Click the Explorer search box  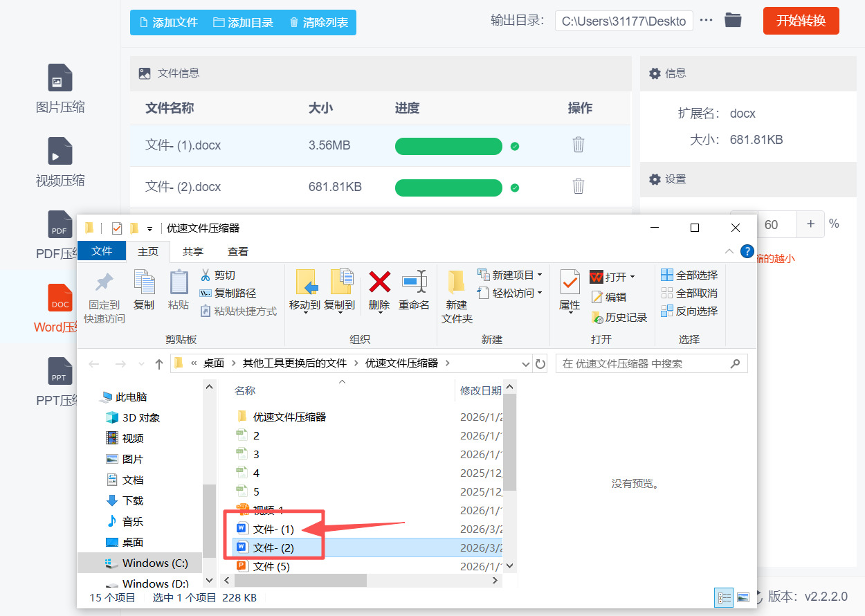650,363
